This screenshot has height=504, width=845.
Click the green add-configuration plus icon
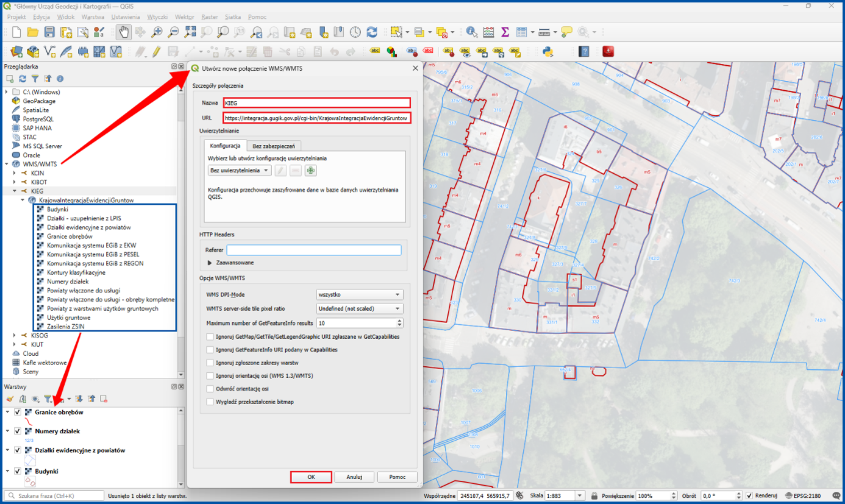[311, 171]
